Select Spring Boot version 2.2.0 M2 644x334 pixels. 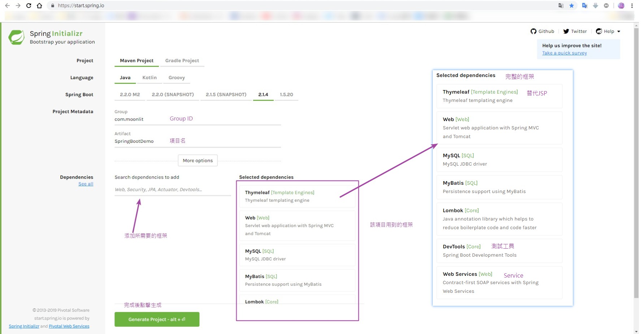tap(130, 95)
